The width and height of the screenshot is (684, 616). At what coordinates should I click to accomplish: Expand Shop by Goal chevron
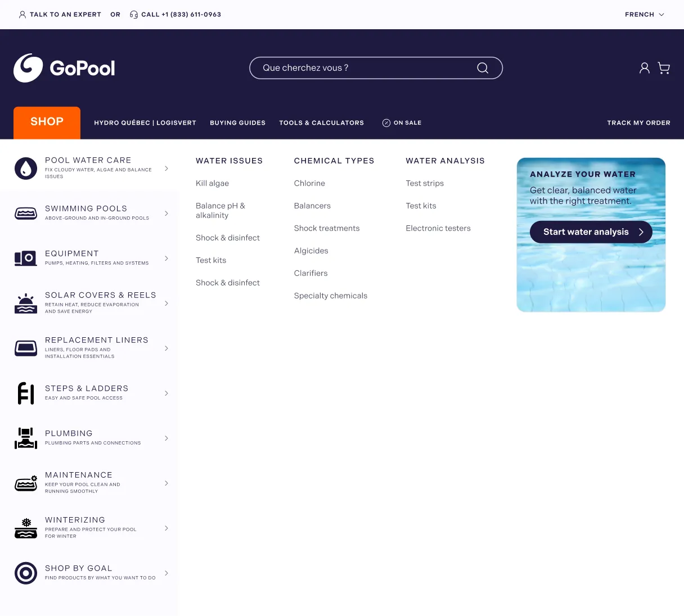pos(166,573)
